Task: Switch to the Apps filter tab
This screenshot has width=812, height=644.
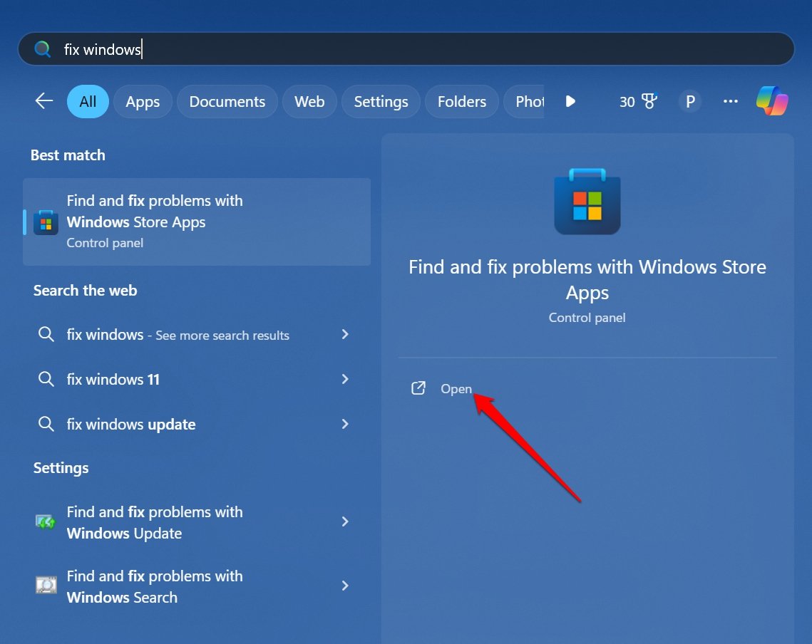Action: point(143,101)
